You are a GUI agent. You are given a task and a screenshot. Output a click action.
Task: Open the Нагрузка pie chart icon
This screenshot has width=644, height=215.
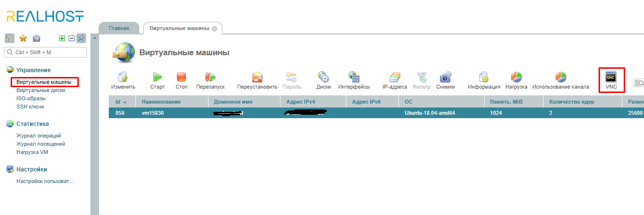pyautogui.click(x=516, y=77)
